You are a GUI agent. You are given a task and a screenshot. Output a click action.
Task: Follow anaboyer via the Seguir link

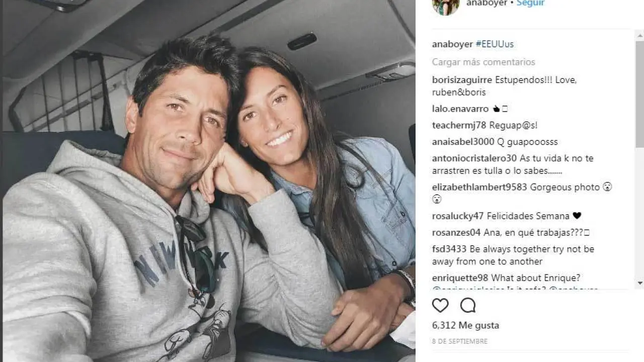(x=530, y=3)
